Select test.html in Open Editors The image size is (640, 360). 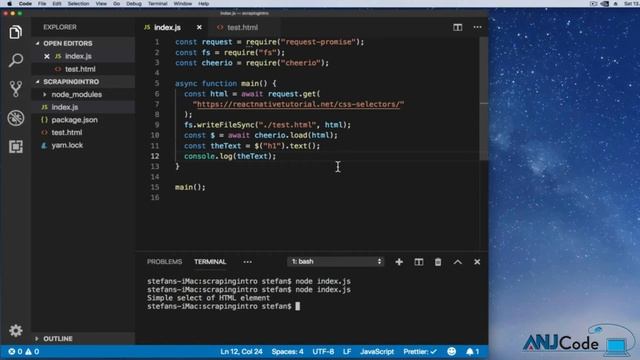pos(83,69)
